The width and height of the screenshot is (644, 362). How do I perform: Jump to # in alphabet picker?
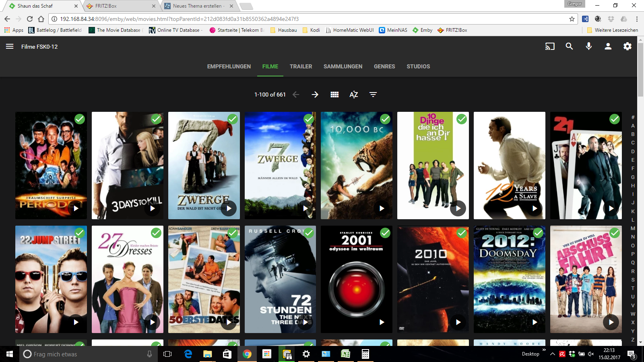(x=633, y=117)
